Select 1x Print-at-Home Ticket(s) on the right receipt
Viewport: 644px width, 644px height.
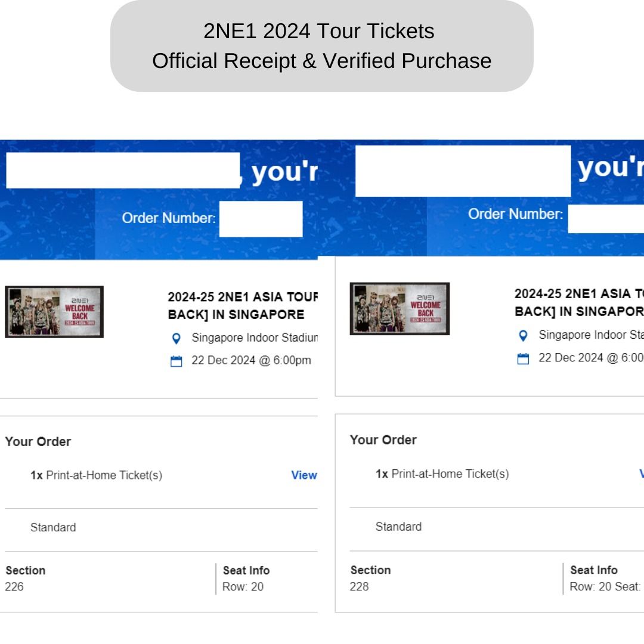[442, 474]
